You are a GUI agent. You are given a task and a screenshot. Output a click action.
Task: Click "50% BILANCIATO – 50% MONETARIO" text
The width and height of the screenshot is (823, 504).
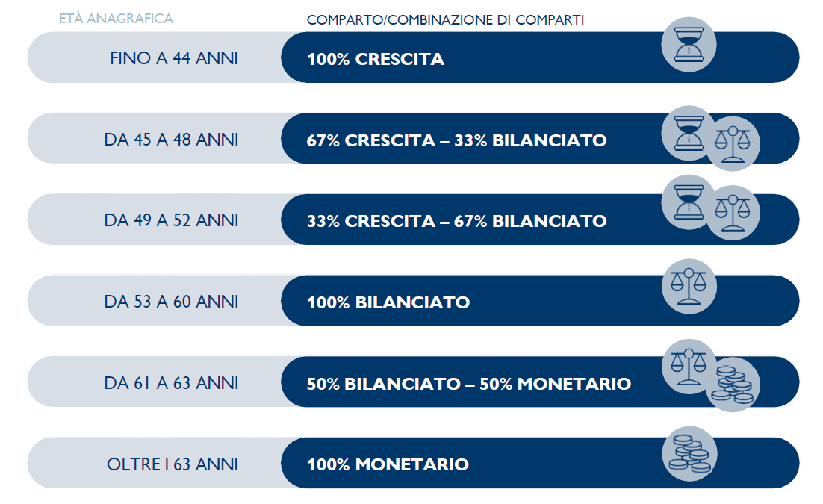point(468,384)
